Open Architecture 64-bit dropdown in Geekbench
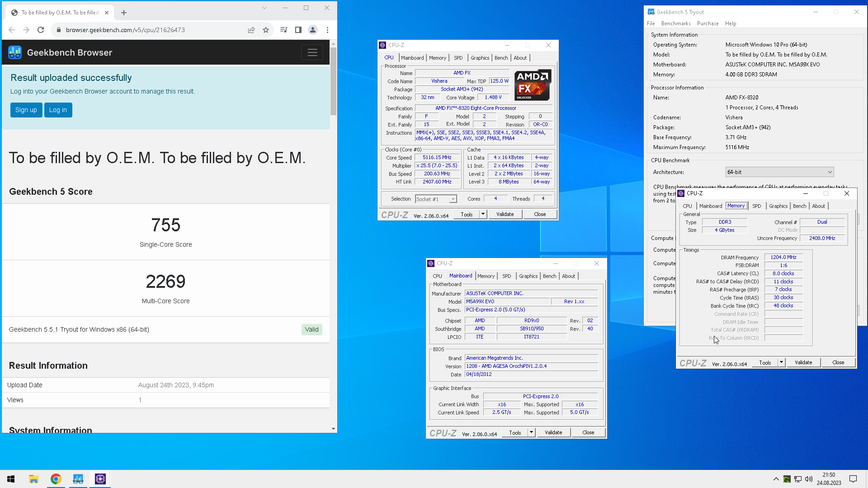The image size is (868, 488). (779, 172)
